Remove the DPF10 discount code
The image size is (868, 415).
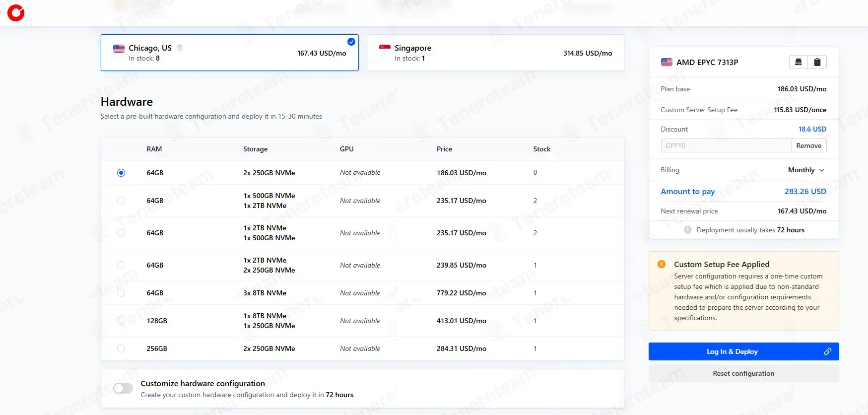[x=808, y=145]
